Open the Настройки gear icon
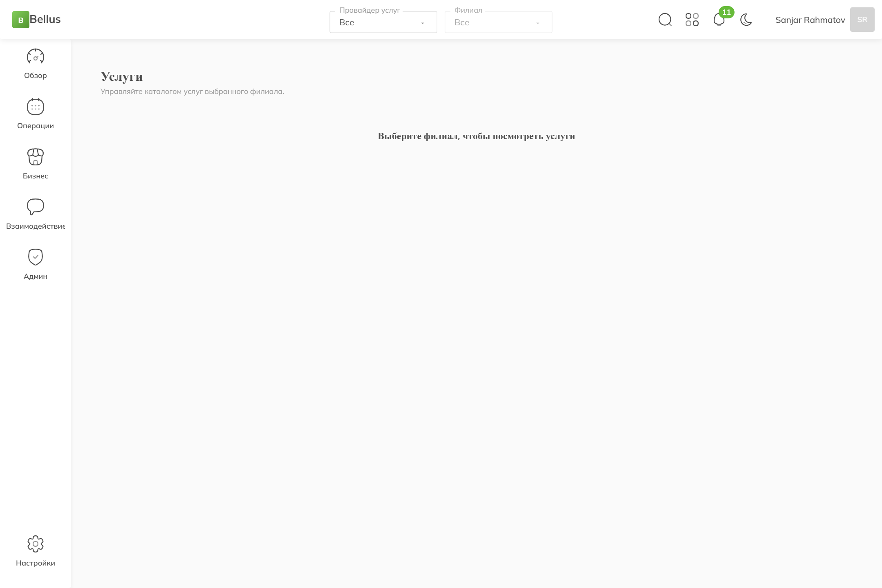Screen dimensions: 882x588 coord(36,544)
